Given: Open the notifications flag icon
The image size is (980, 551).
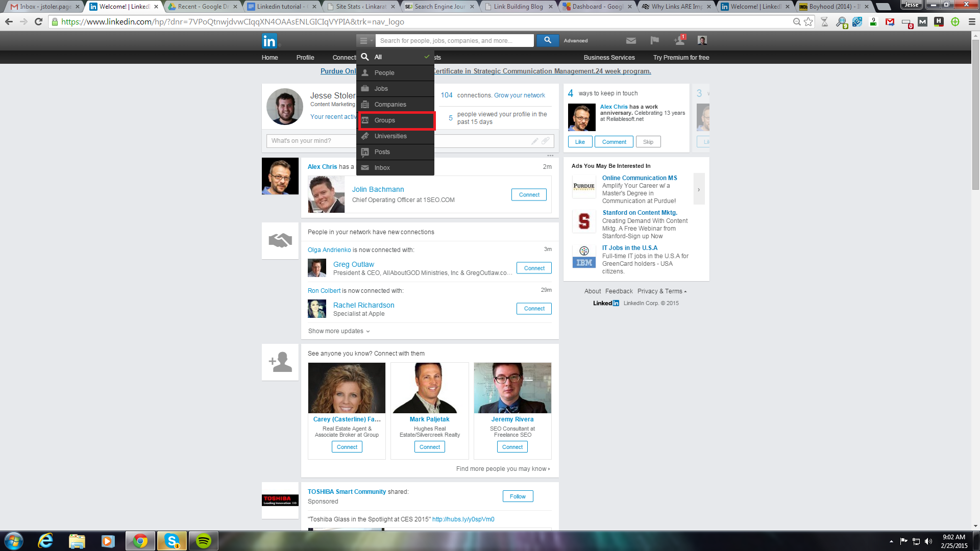Looking at the screenshot, I should [x=654, y=40].
